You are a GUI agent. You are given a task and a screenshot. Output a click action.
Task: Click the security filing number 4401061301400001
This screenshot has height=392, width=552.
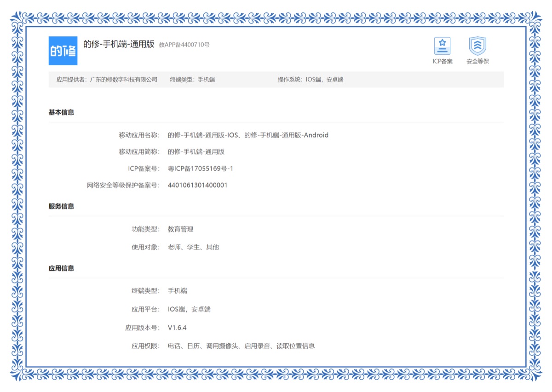[x=197, y=185]
